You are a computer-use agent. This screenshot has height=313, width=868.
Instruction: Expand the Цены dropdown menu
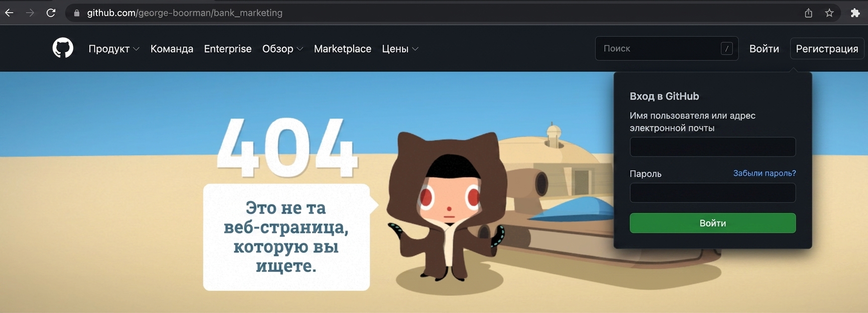(400, 49)
